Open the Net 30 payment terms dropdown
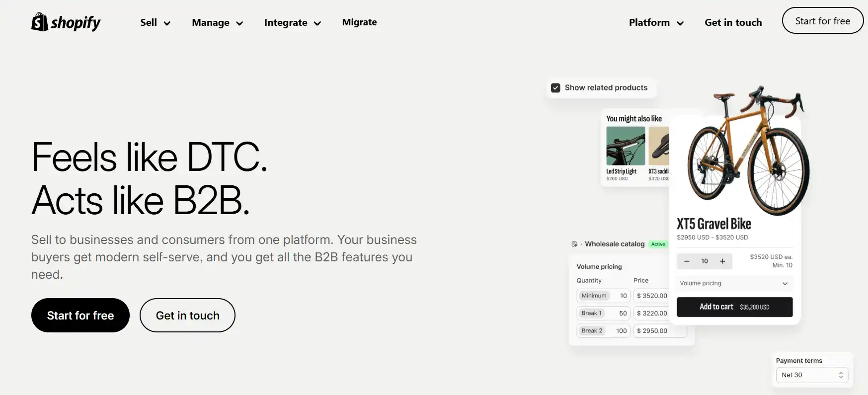The image size is (868, 395). 812,375
